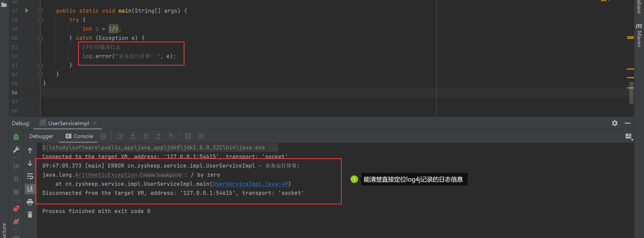Image resolution: width=644 pixels, height=238 pixels.
Task: Collapse the catch block fold marker
Action: pyautogui.click(x=40, y=38)
